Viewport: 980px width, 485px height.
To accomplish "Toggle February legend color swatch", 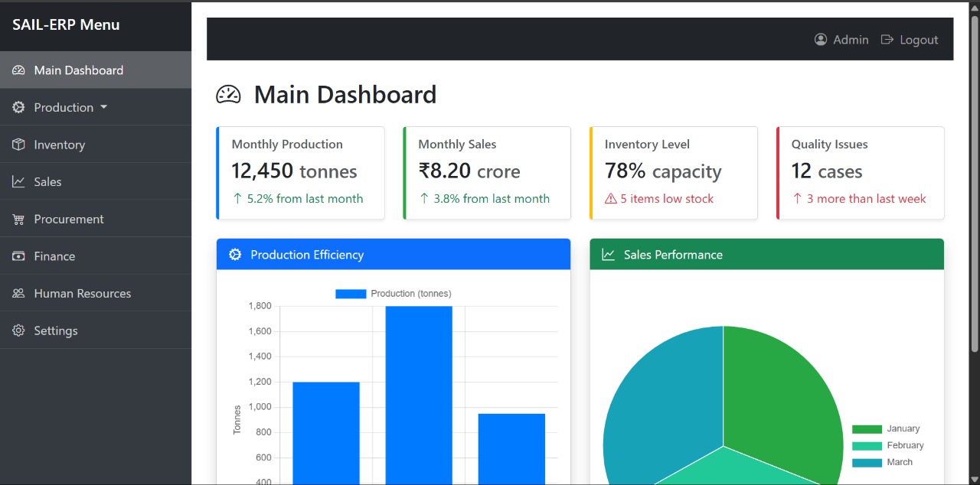I will [x=867, y=446].
